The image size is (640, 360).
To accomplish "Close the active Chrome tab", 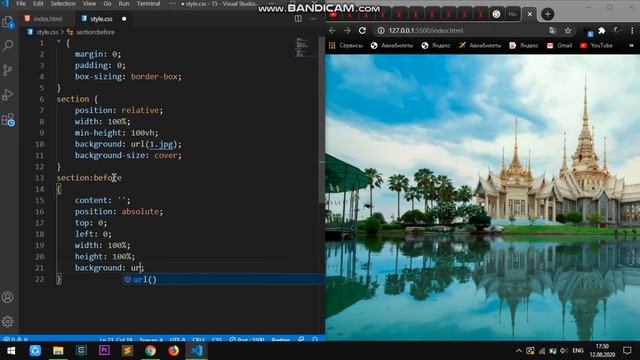I will click(530, 14).
